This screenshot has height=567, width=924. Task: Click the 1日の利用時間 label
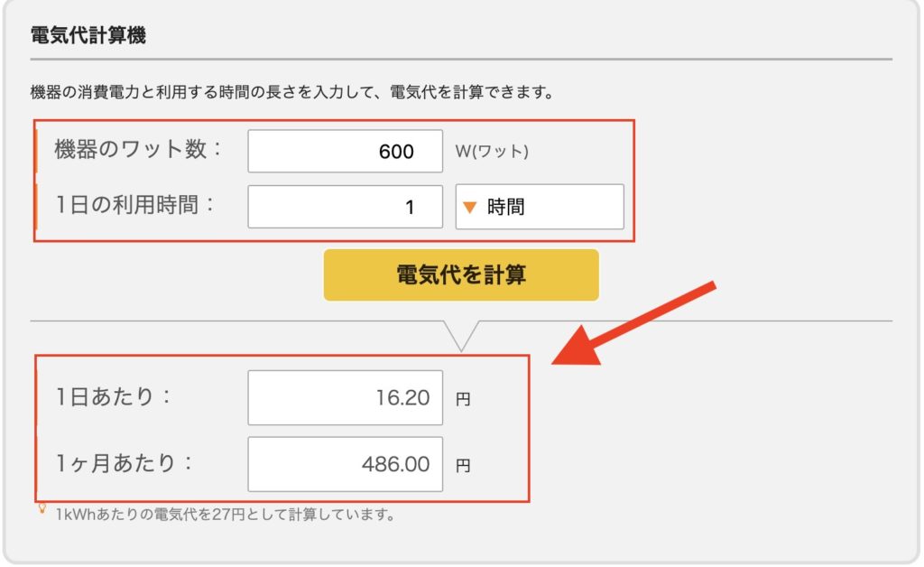[136, 206]
